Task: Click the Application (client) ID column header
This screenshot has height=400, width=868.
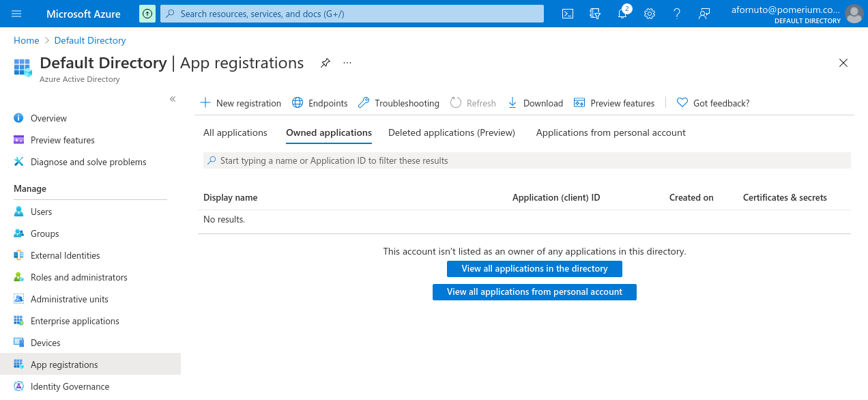Action: click(x=556, y=197)
